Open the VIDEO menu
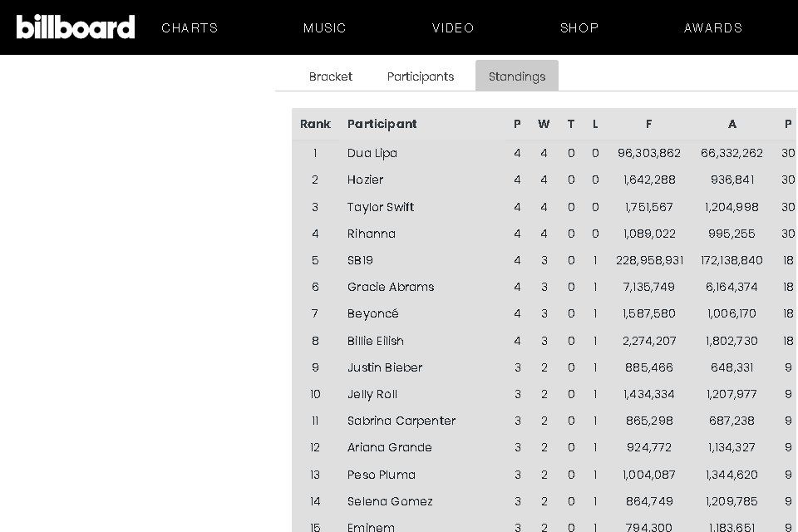Viewport: 798px width, 532px height. pyautogui.click(x=453, y=28)
